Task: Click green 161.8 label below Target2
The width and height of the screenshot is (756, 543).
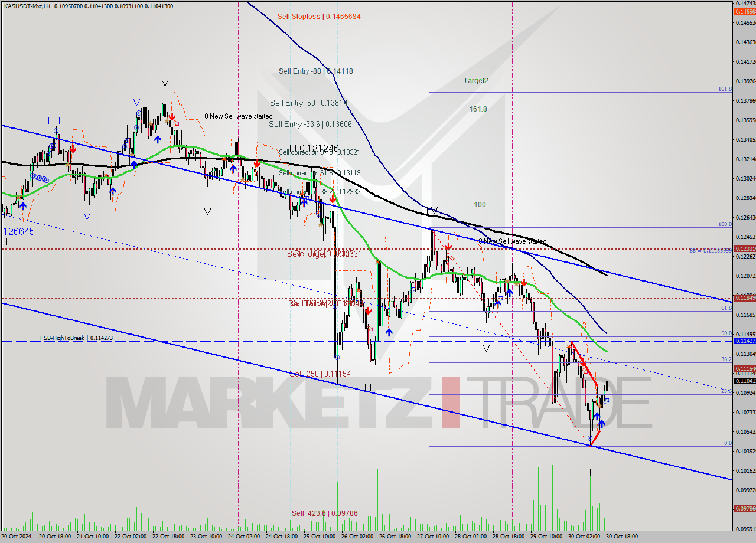Action: pos(478,109)
